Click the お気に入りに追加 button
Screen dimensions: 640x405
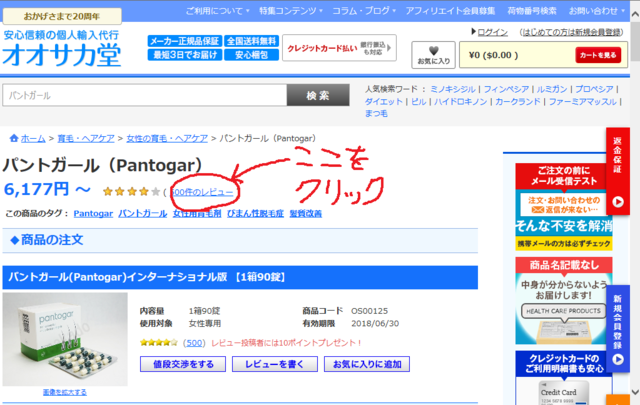coord(367,364)
